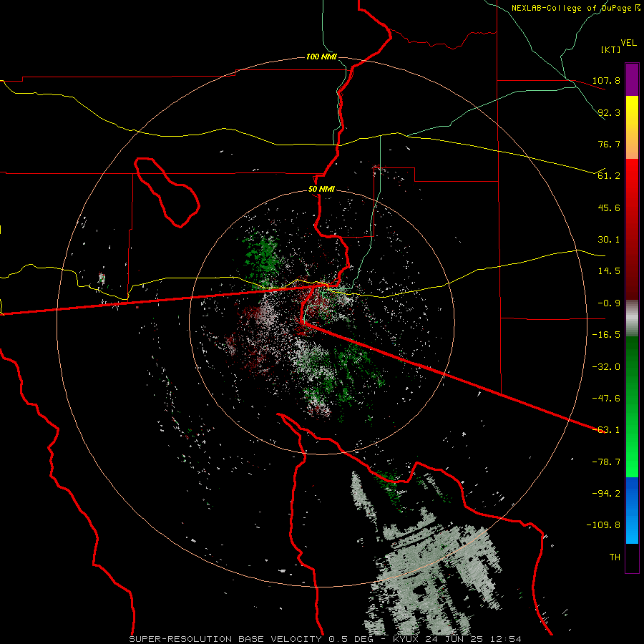Select the -32.0 legend value
The image size is (644, 644).
pyautogui.click(x=607, y=367)
